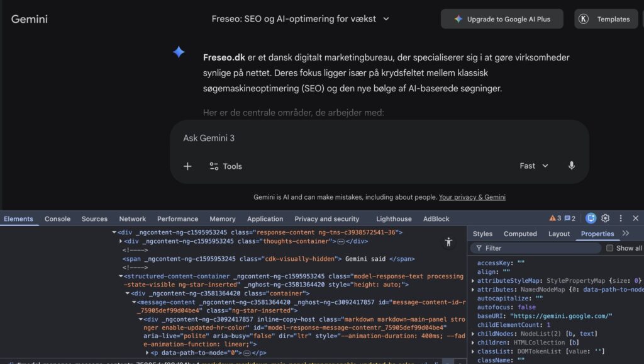Open the DevTools three-dot customize menu
The height and width of the screenshot is (364, 644).
tap(621, 218)
